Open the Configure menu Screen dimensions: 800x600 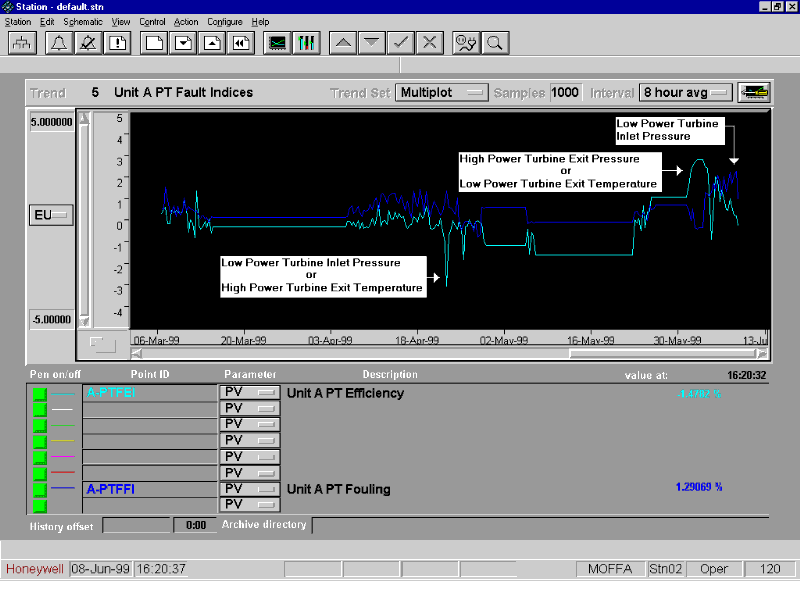coord(225,21)
